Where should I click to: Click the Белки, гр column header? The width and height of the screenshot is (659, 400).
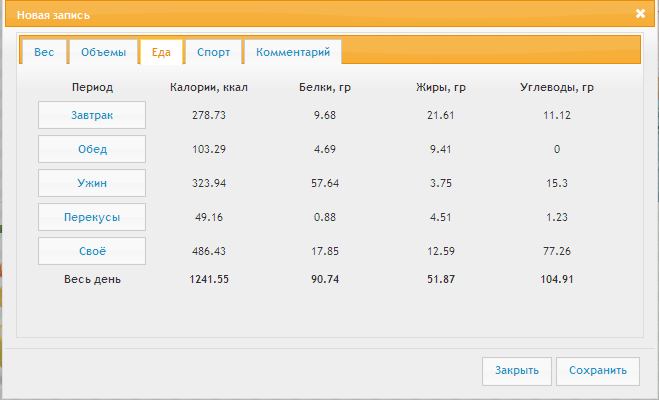325,87
